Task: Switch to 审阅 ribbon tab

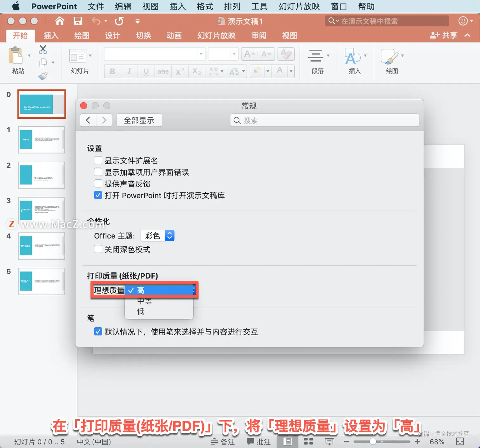Action: 259,36
